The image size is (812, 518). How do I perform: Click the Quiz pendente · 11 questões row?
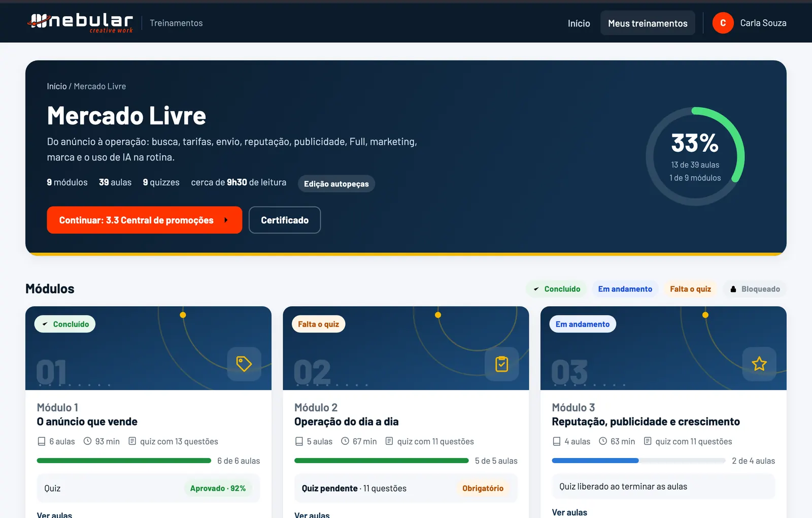(406, 488)
